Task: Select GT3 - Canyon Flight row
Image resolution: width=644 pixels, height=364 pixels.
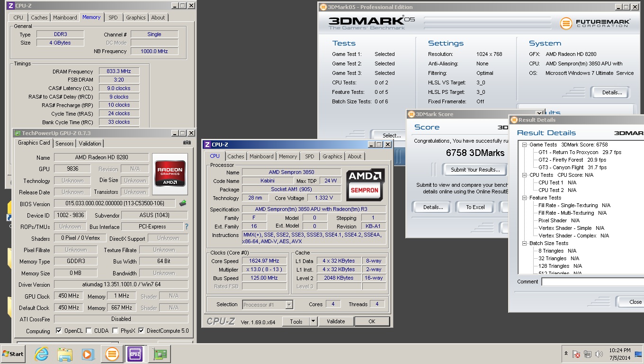Action: coord(572,167)
